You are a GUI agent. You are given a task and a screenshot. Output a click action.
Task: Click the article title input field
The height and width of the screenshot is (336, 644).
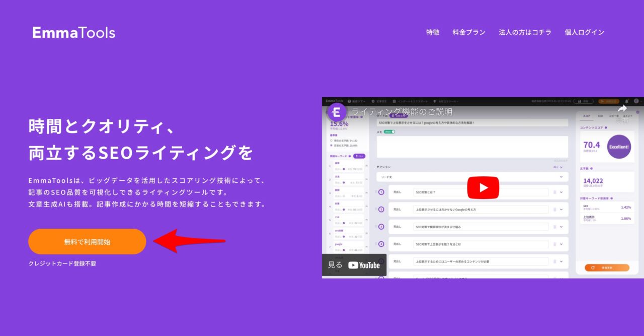473,121
